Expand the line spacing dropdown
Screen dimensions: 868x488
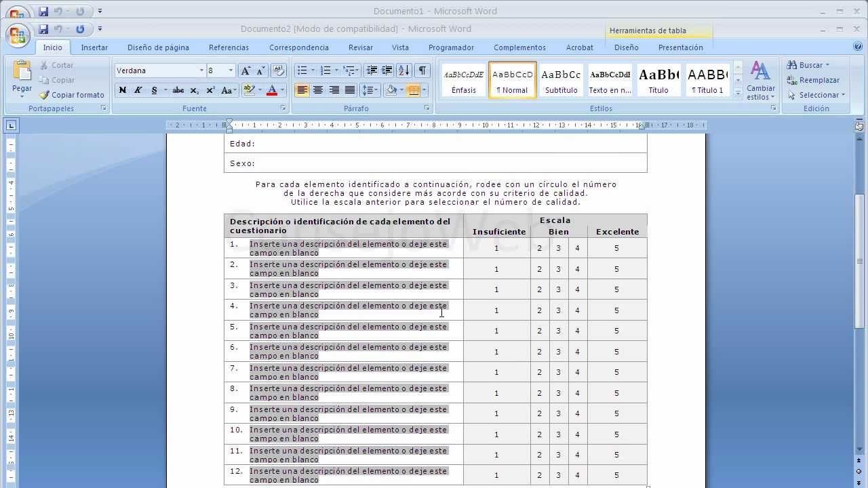point(378,90)
